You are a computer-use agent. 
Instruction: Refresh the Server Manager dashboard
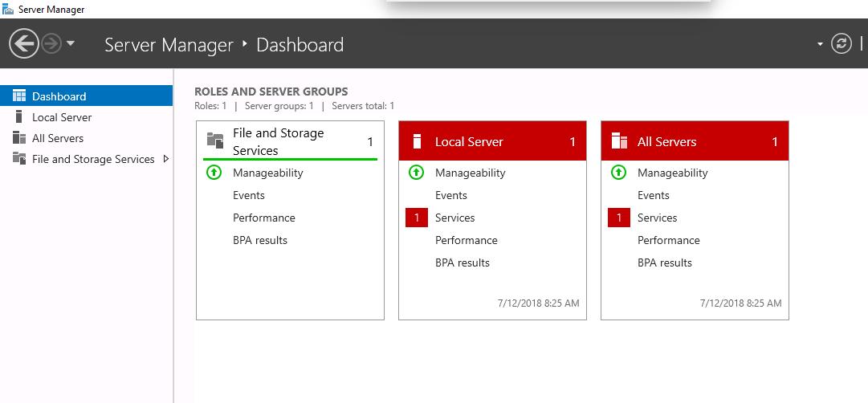tap(841, 44)
